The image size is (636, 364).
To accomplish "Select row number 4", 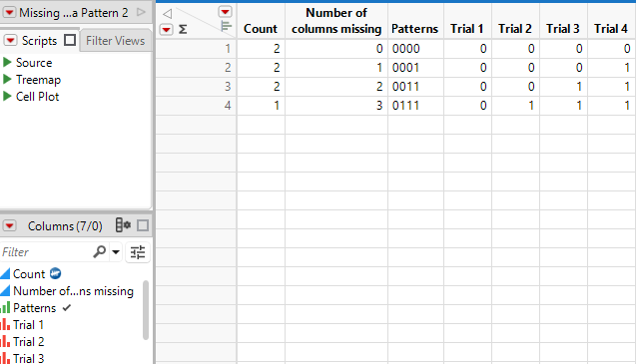I will (197, 106).
